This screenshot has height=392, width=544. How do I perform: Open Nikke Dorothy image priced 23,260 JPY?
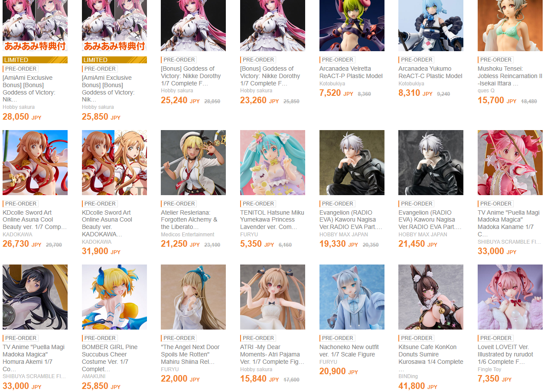coord(273,26)
